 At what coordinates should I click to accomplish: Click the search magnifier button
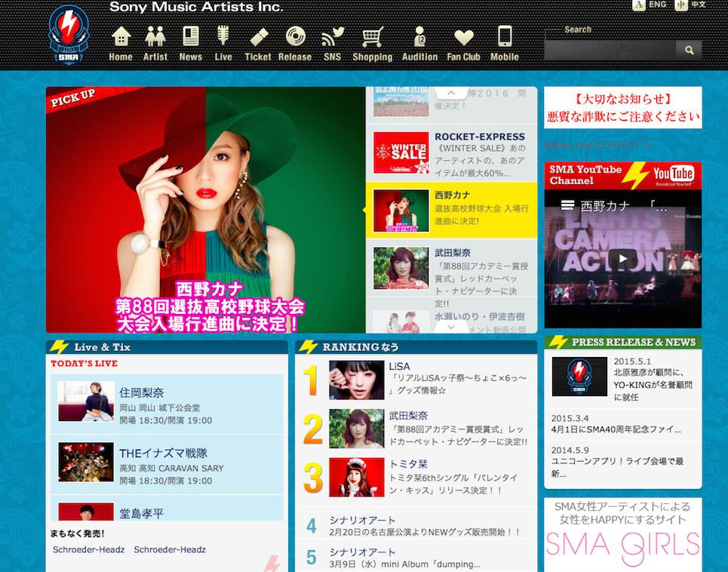pos(689,51)
